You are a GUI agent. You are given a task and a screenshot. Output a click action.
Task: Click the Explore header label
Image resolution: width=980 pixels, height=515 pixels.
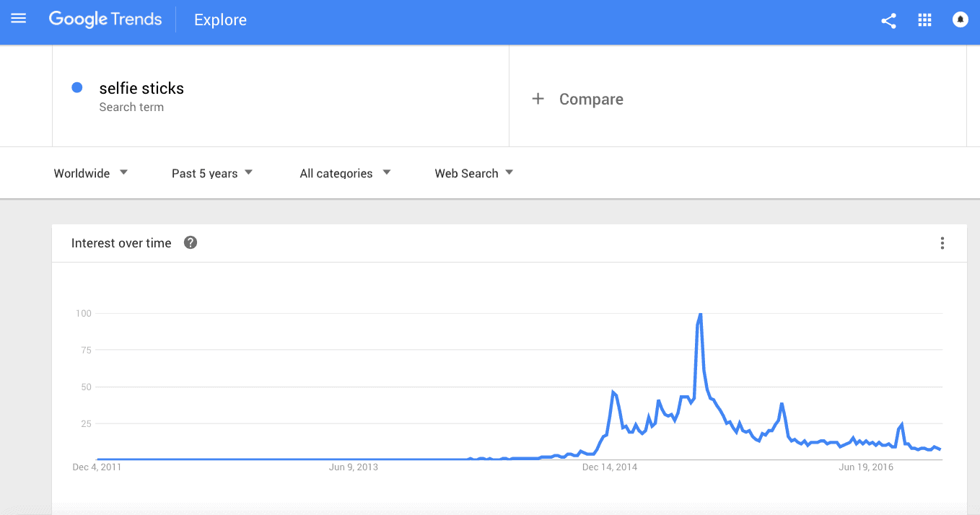pos(220,20)
